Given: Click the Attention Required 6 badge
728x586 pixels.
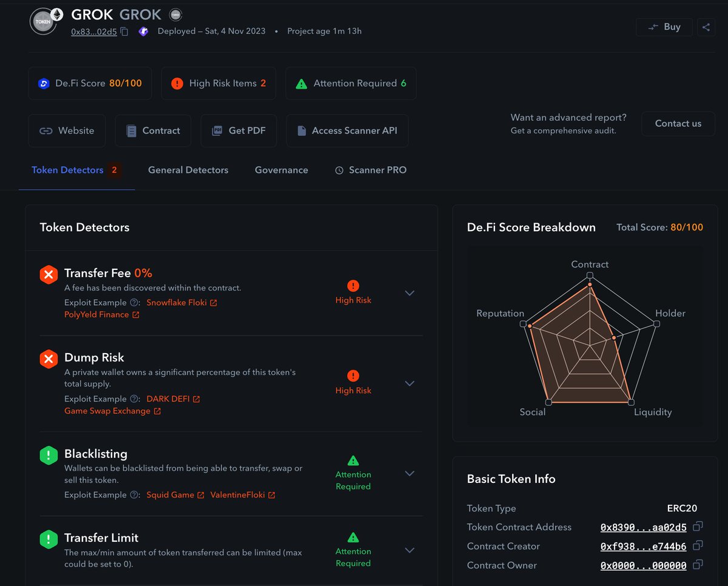Looking at the screenshot, I should 351,84.
